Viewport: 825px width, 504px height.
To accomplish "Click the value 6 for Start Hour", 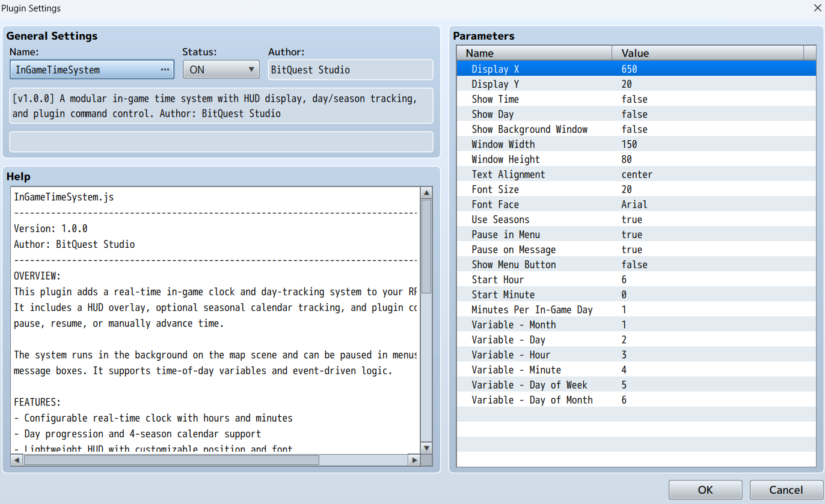I will pos(624,280).
